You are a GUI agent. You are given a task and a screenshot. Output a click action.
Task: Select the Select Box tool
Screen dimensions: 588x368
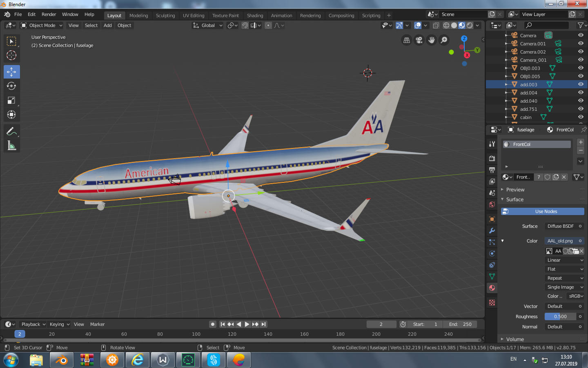(x=11, y=41)
